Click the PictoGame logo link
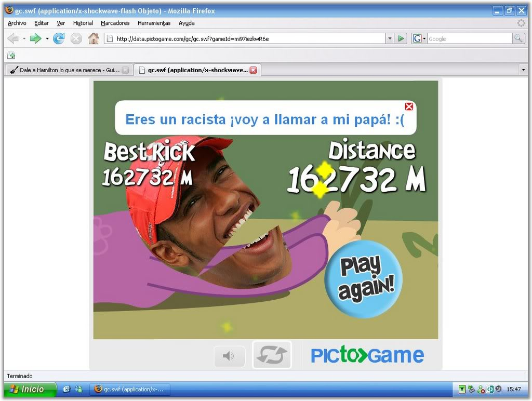This screenshot has width=532, height=401. tap(367, 355)
